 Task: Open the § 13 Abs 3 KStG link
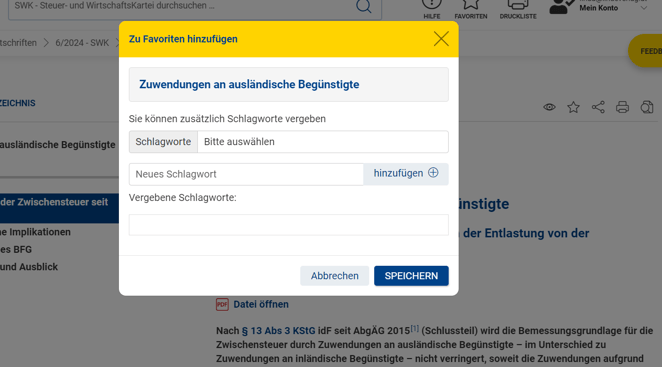(x=278, y=331)
